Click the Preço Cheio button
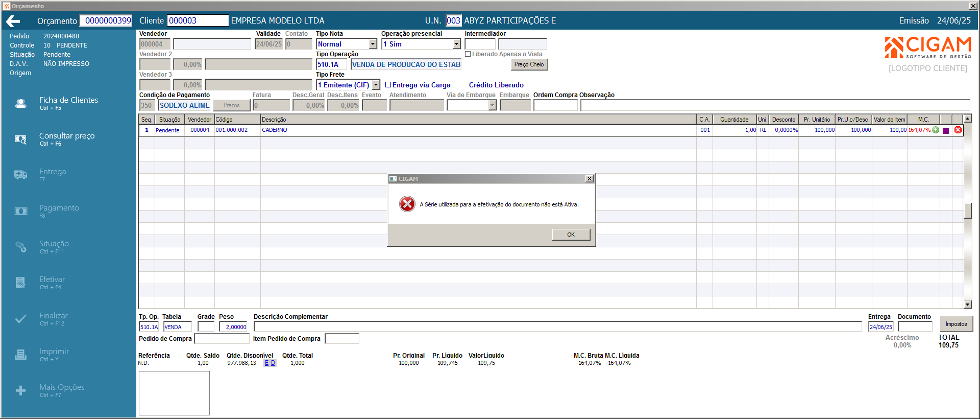This screenshot has height=419, width=980. pos(529,64)
